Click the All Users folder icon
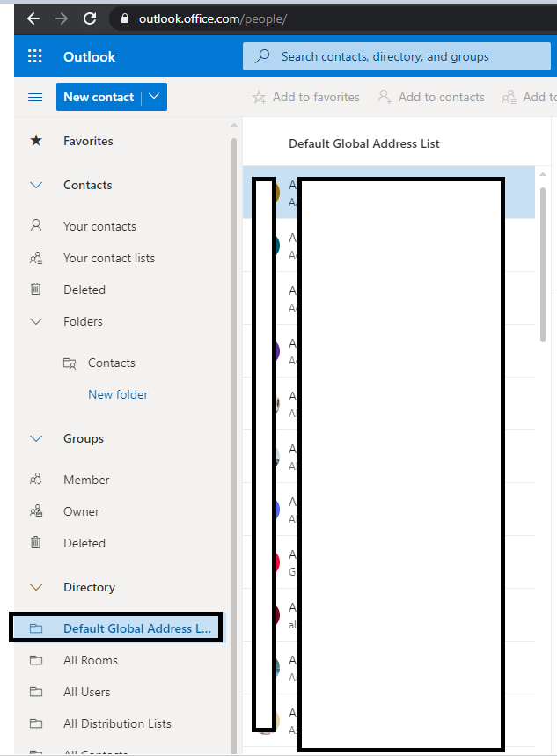This screenshot has width=557, height=756. tap(36, 692)
